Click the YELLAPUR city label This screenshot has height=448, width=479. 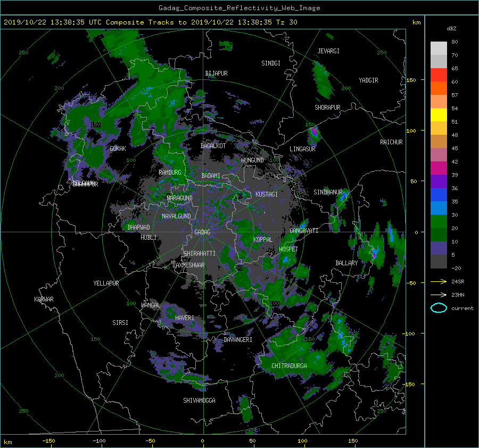tap(106, 283)
